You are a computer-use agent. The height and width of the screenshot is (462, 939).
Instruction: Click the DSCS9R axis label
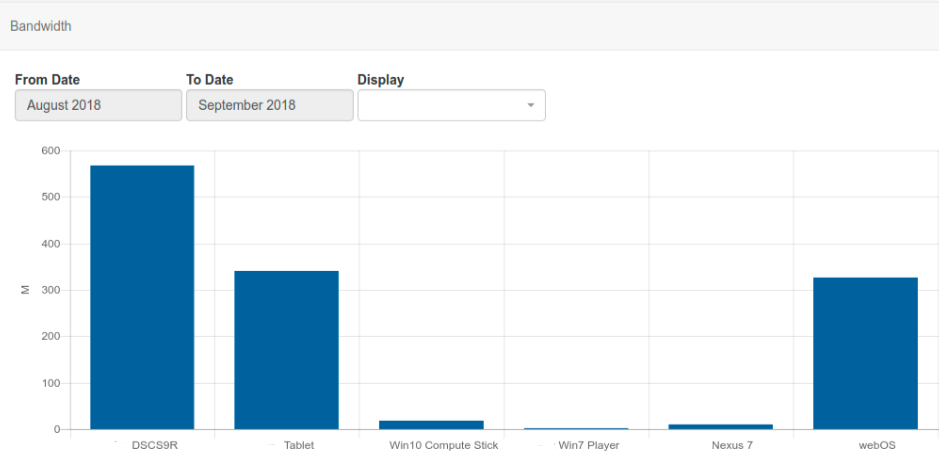(x=154, y=445)
